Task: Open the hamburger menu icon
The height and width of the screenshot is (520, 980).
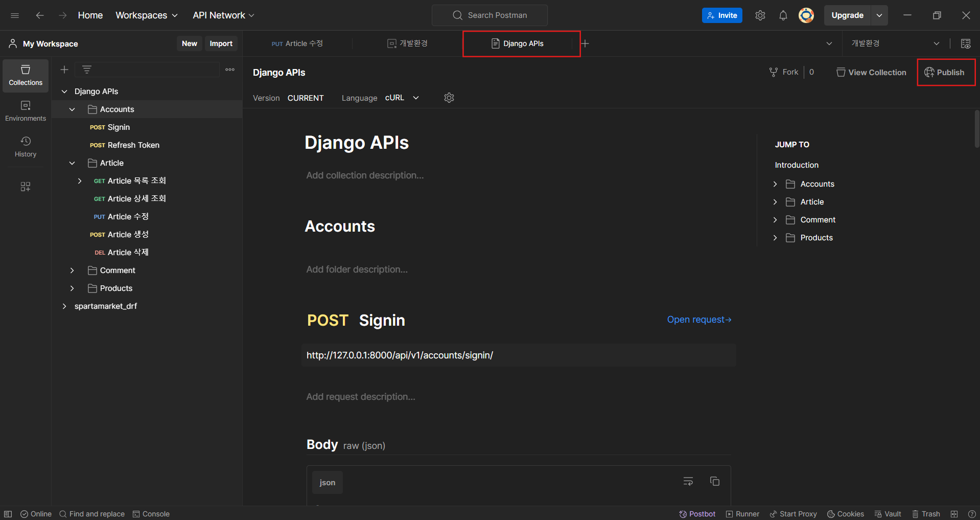Action: (15, 15)
